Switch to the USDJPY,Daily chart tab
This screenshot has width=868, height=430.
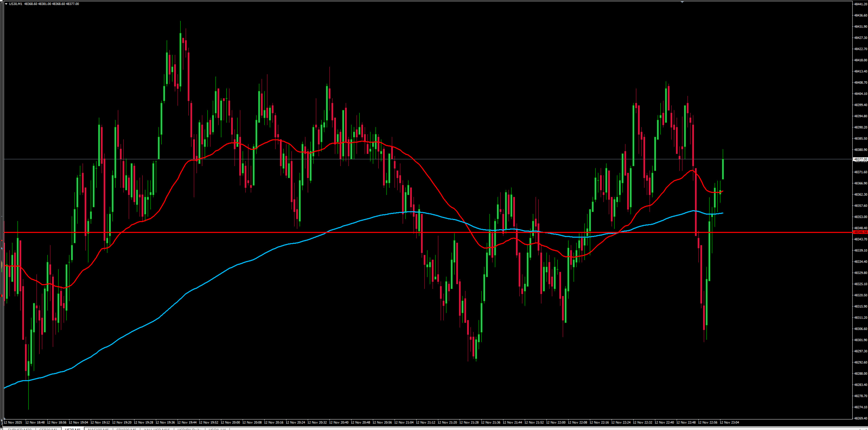[189, 429]
